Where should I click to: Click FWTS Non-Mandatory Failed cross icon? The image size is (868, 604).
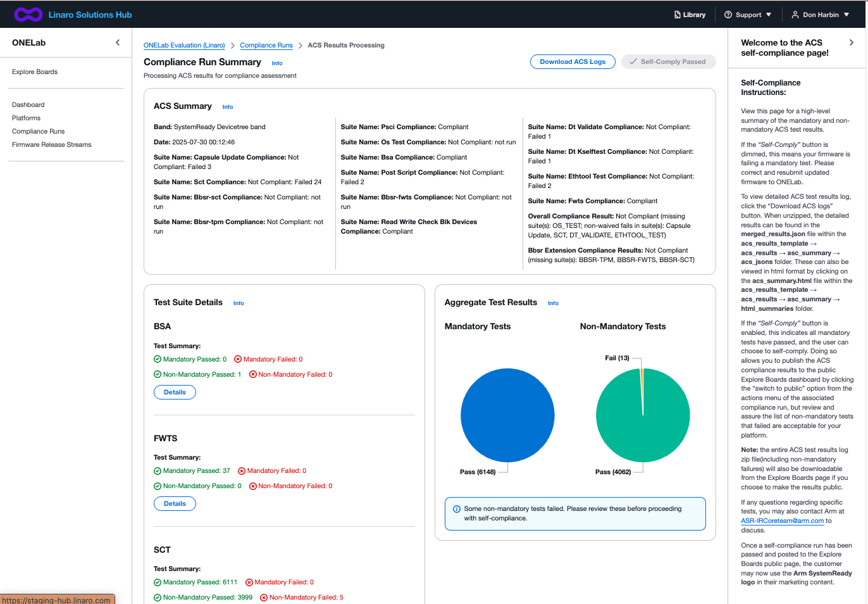(253, 486)
